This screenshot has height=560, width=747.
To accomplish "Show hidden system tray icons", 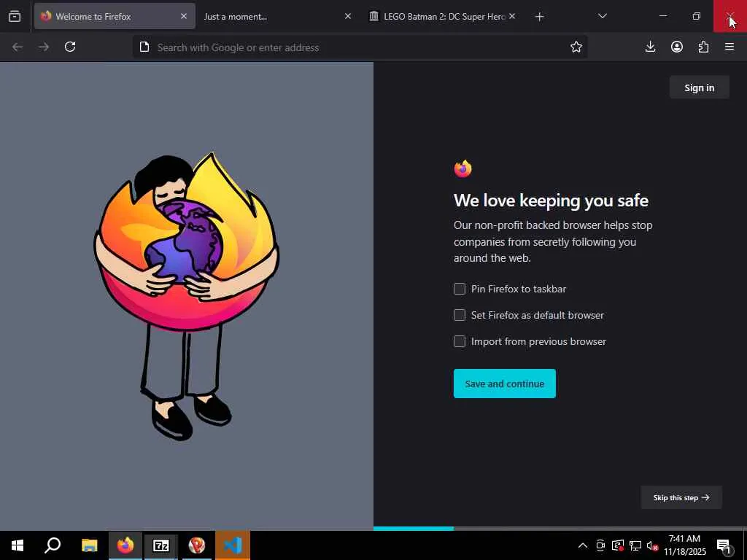I will pos(583,545).
